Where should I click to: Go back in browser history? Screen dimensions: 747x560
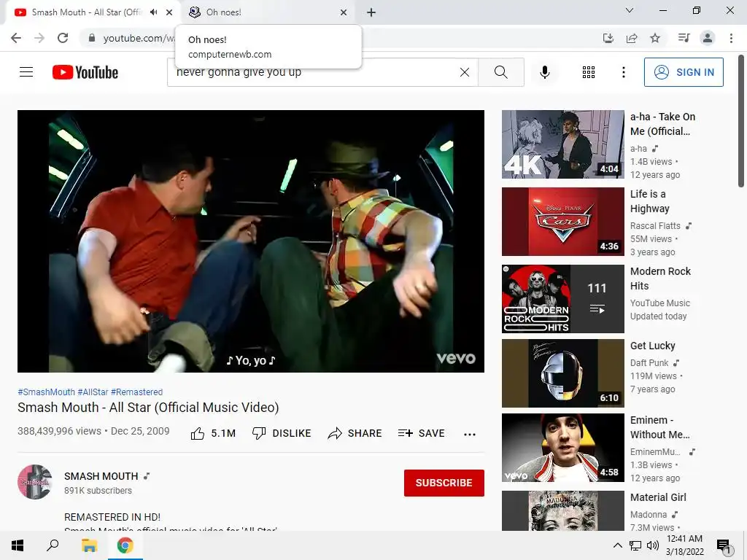point(16,38)
